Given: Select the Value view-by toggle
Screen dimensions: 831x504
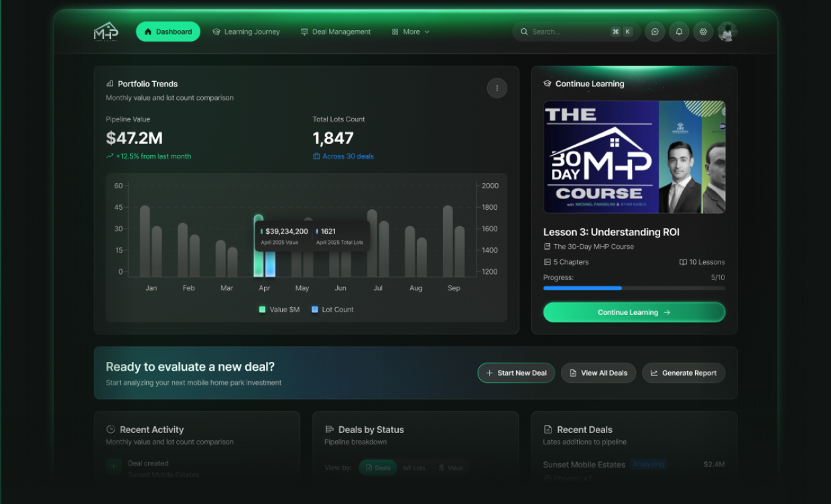Looking at the screenshot, I should [450, 468].
